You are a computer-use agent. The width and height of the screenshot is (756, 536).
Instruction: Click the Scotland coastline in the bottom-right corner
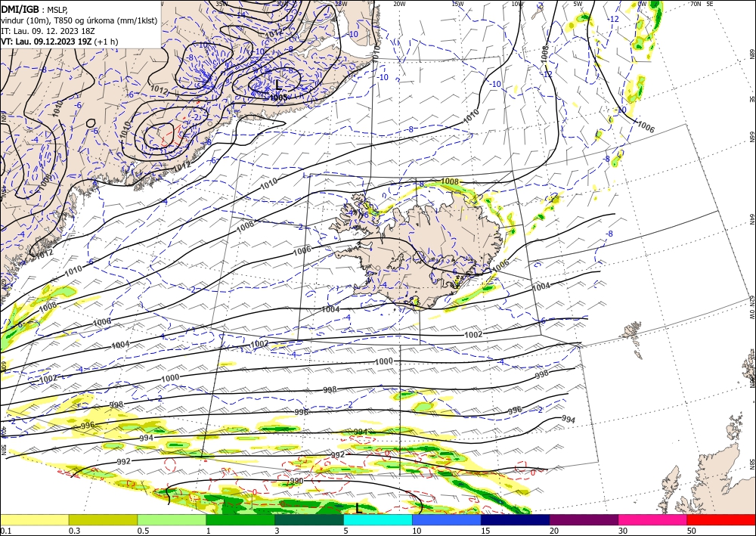click(709, 477)
